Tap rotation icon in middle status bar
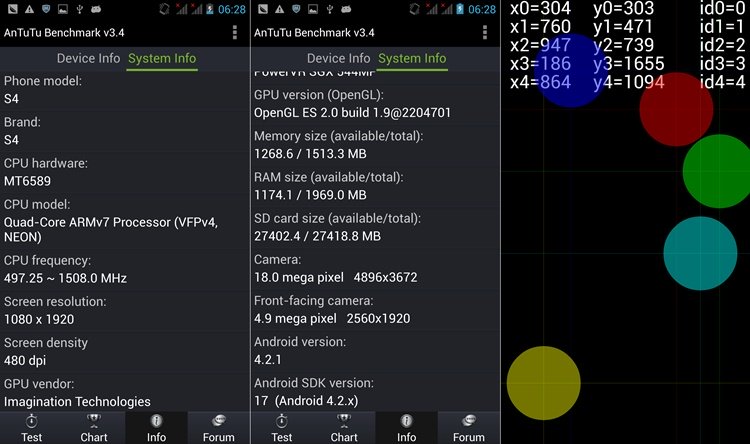 tap(415, 9)
